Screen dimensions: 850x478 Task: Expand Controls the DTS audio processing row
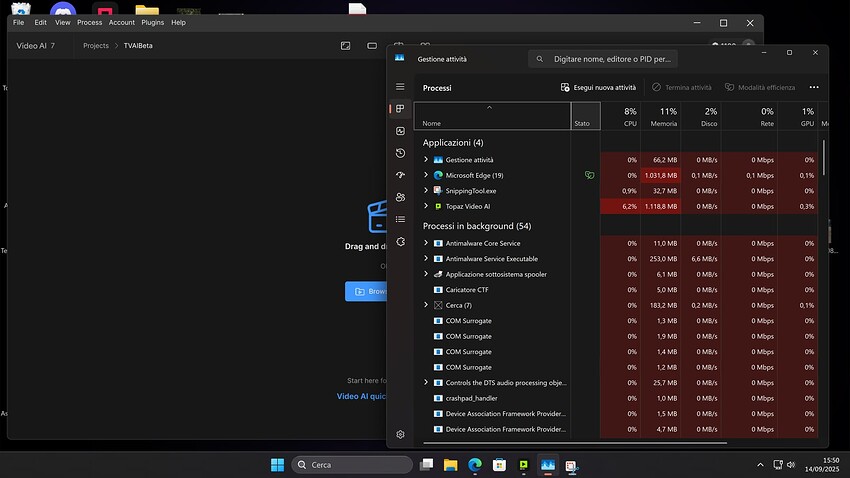426,382
